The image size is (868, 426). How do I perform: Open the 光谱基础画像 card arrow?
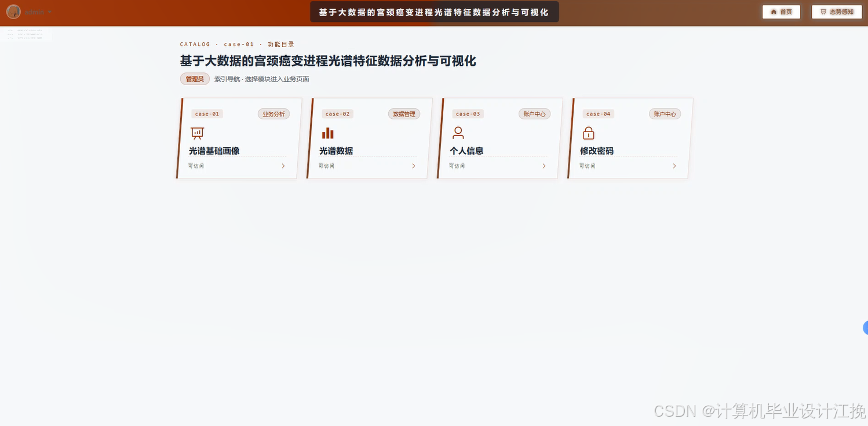pyautogui.click(x=283, y=166)
